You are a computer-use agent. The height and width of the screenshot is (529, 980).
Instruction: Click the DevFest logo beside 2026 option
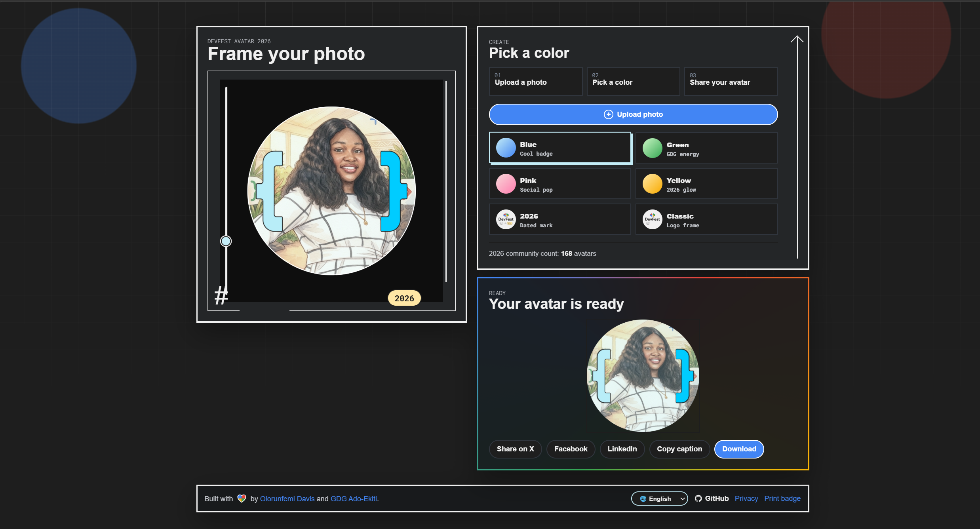tap(506, 219)
